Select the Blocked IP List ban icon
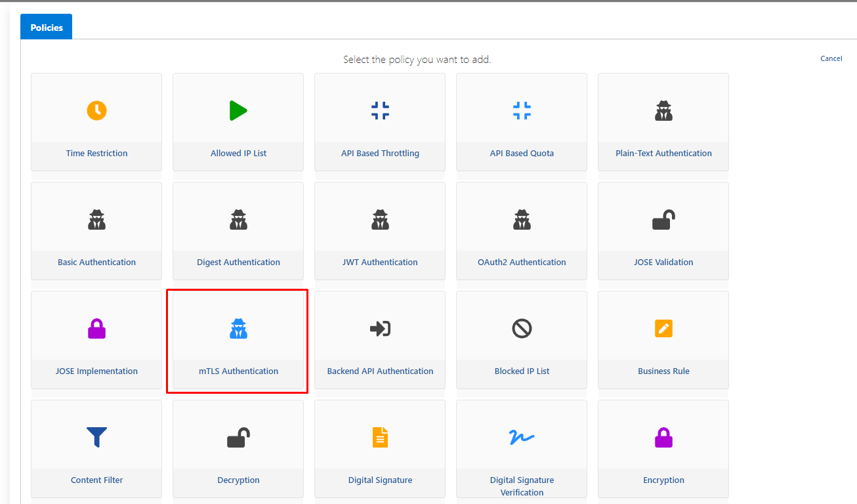 click(x=522, y=328)
